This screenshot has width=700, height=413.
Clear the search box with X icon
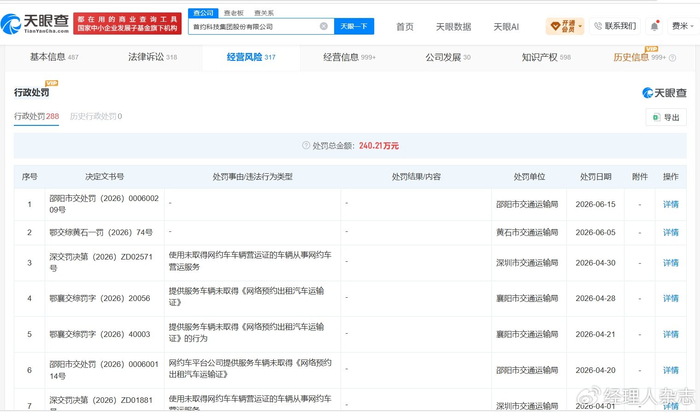[x=324, y=26]
